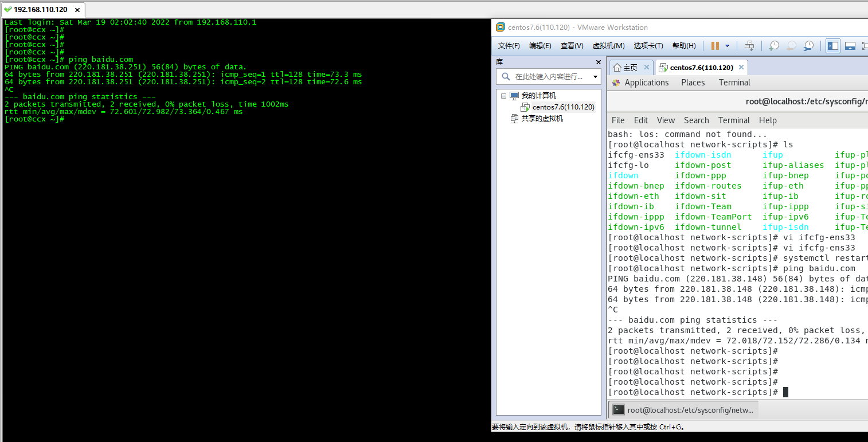Viewport: 868px width, 442px height.
Task: Open the 帮助(H) menu
Action: [684, 46]
